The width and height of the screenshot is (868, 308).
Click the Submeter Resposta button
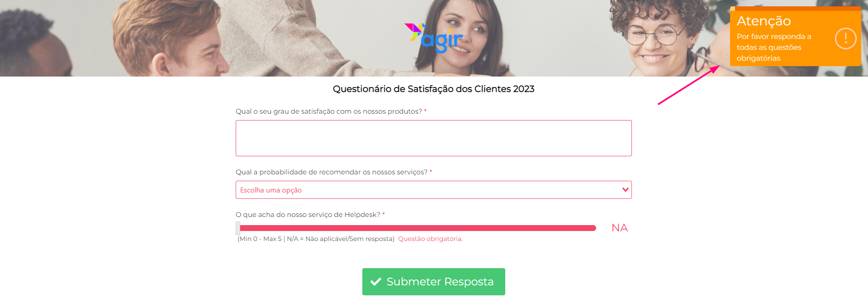coord(433,282)
